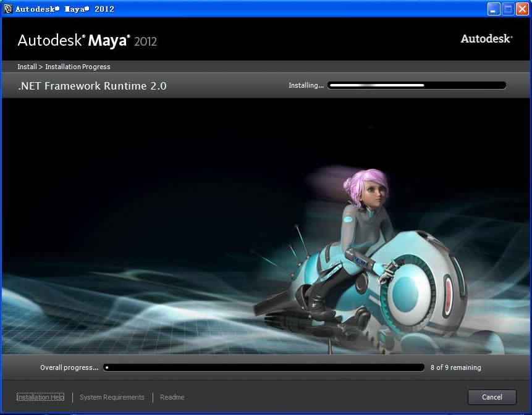Click the Installing... status label

[x=306, y=85]
